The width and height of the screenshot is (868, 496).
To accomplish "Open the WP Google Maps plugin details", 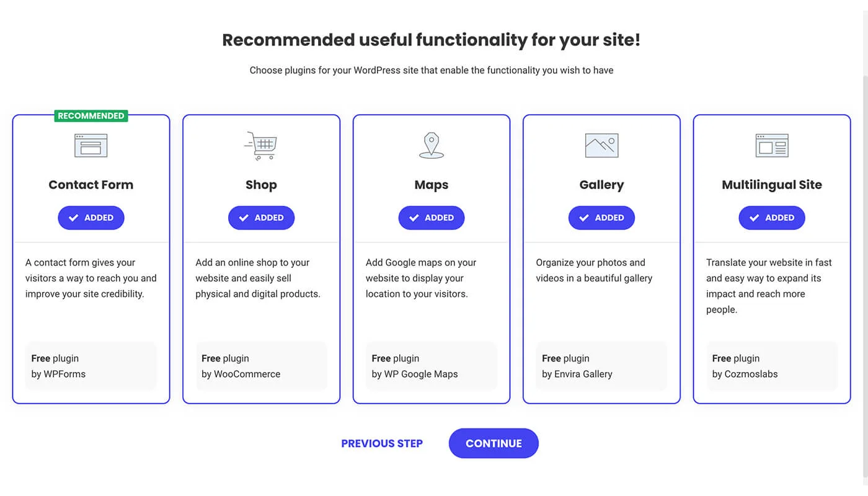I will 432,366.
